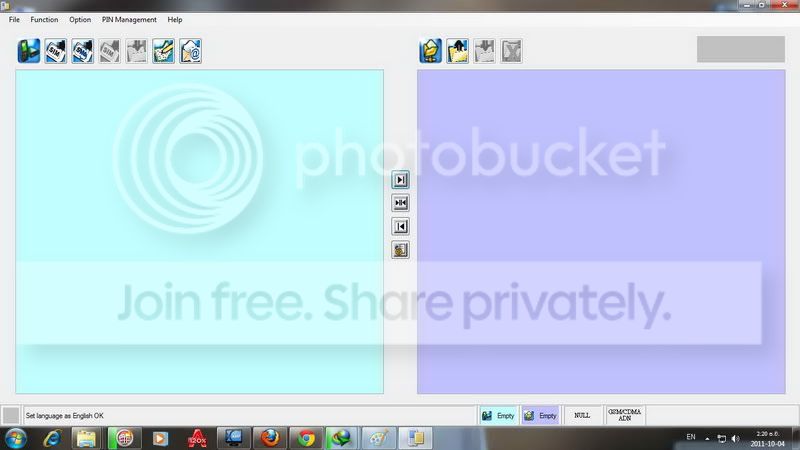Click the SMS SIM card icon
Image resolution: width=800 pixels, height=450 pixels.
pos(83,51)
